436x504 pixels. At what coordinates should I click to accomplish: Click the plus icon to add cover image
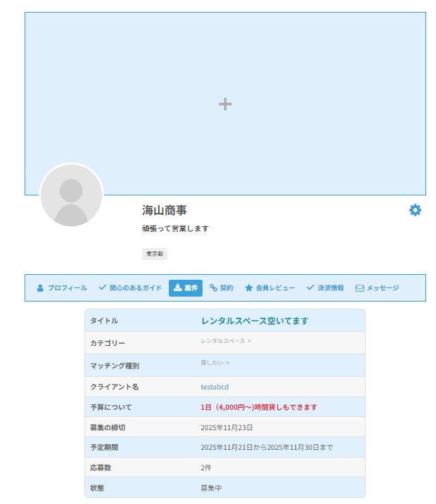click(225, 104)
